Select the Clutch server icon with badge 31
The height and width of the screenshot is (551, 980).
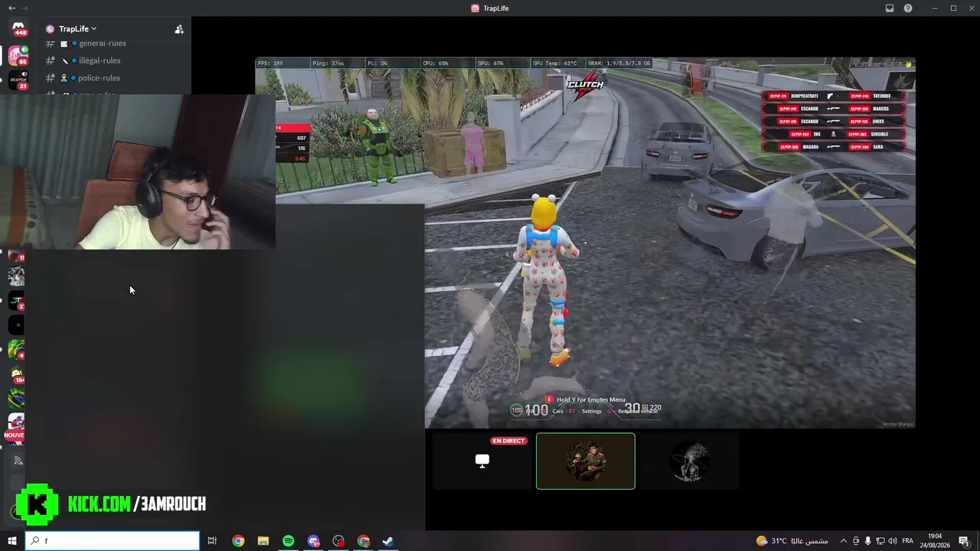pos(18,80)
